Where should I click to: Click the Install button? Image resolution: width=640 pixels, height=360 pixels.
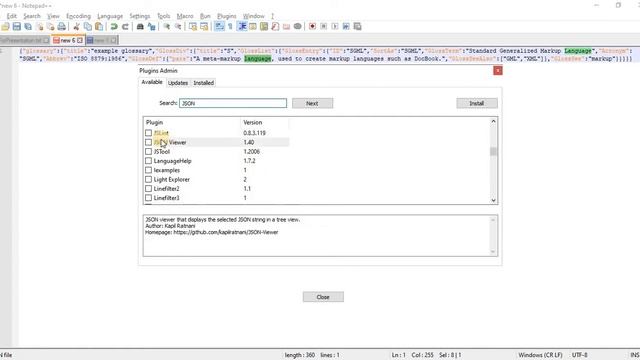(477, 103)
